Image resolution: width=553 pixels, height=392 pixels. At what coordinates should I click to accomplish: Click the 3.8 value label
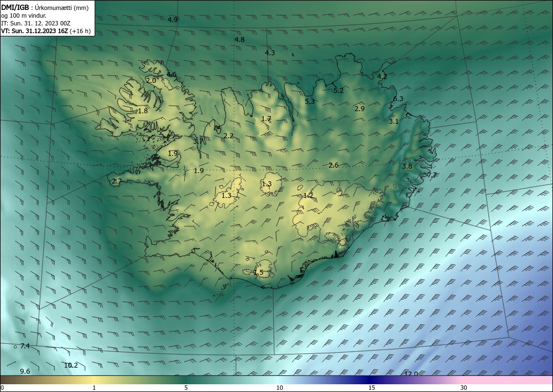click(x=408, y=166)
